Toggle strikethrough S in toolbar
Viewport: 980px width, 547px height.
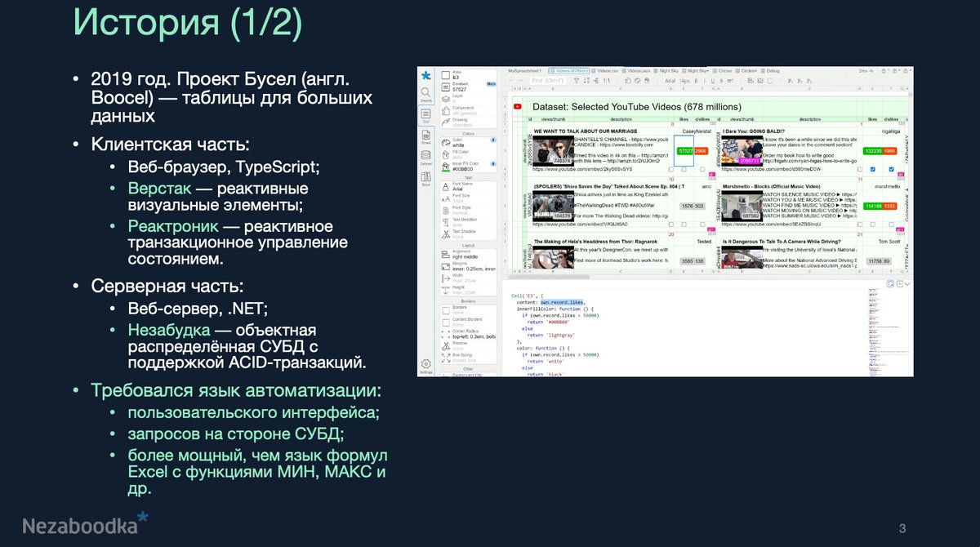[721, 81]
